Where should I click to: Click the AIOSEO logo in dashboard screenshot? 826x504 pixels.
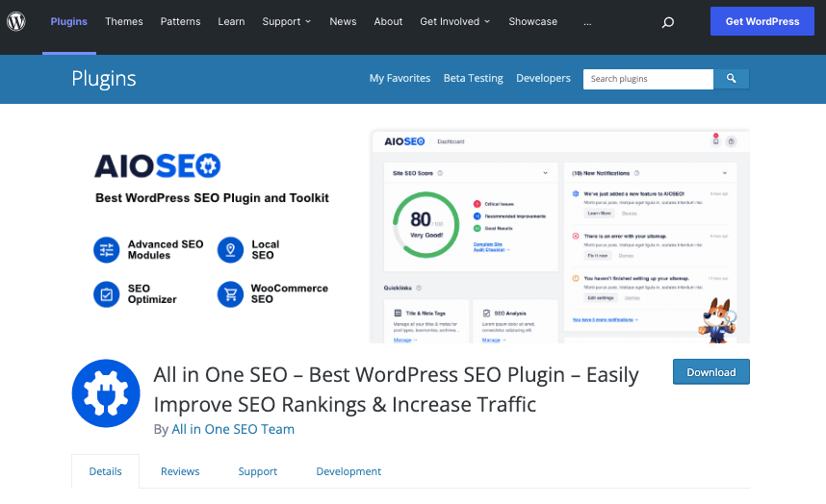tap(404, 141)
